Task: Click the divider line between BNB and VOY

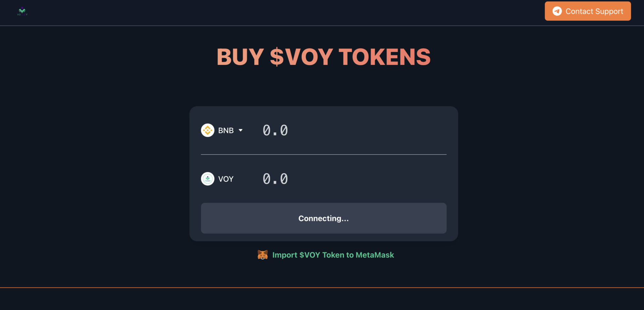Action: click(x=324, y=154)
